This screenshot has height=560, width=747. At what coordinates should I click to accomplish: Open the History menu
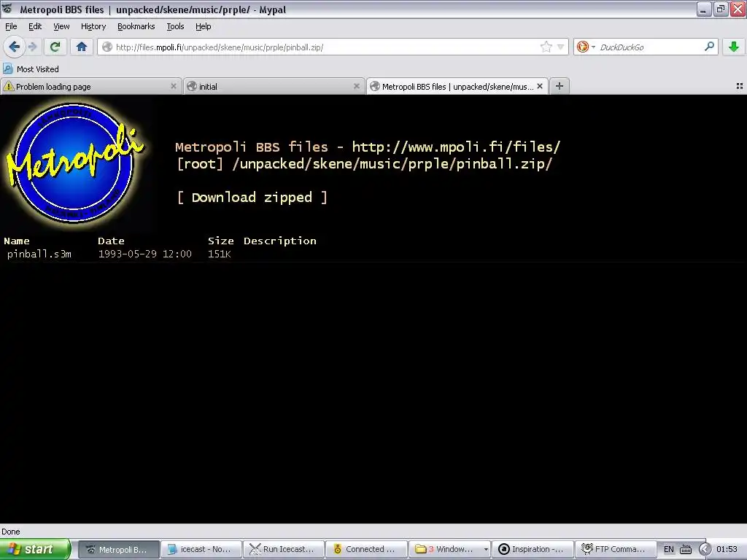point(93,26)
